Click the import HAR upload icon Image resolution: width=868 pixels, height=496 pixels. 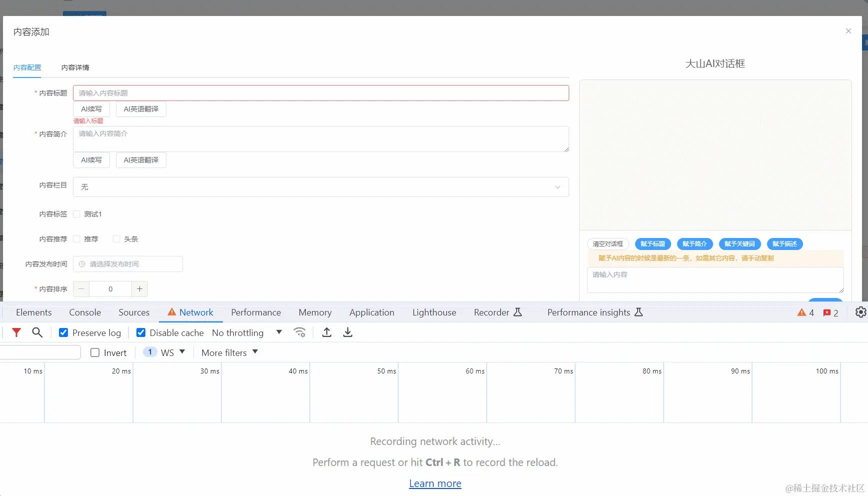pos(327,332)
